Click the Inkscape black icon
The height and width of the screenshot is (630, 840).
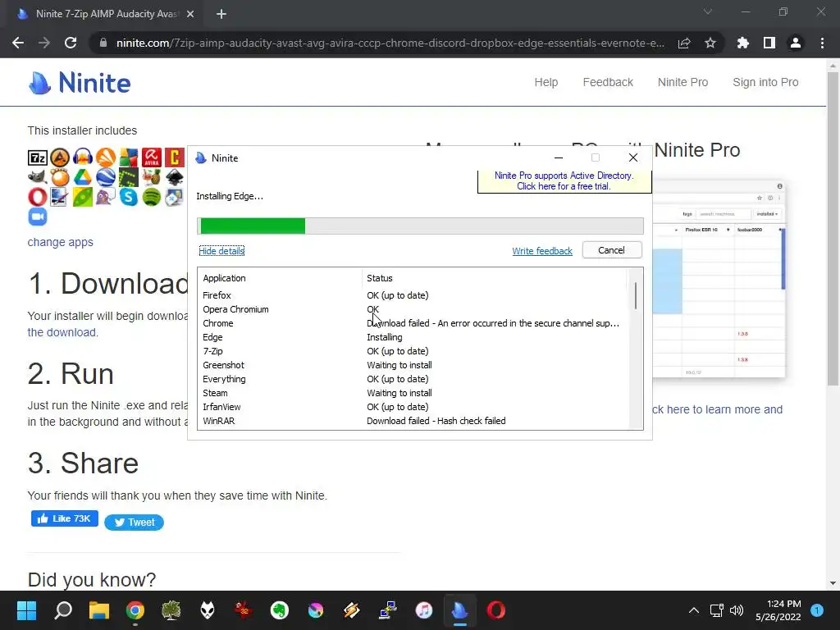pyautogui.click(x=175, y=177)
